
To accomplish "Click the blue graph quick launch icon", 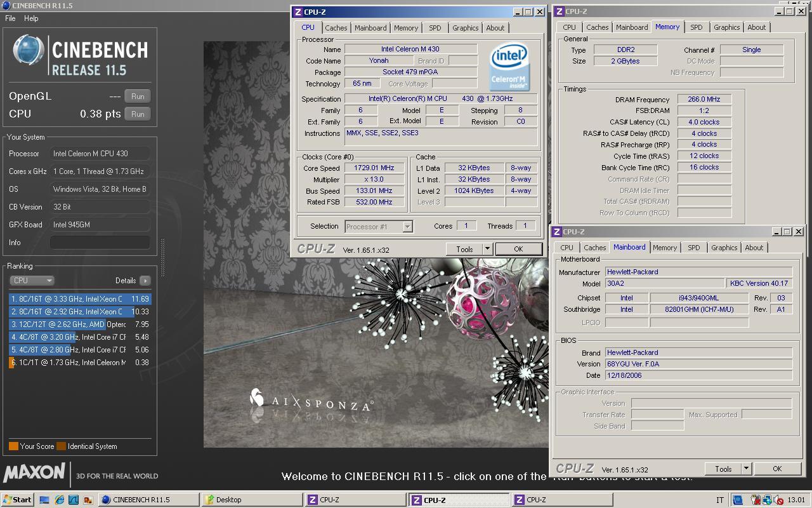I will (x=74, y=500).
